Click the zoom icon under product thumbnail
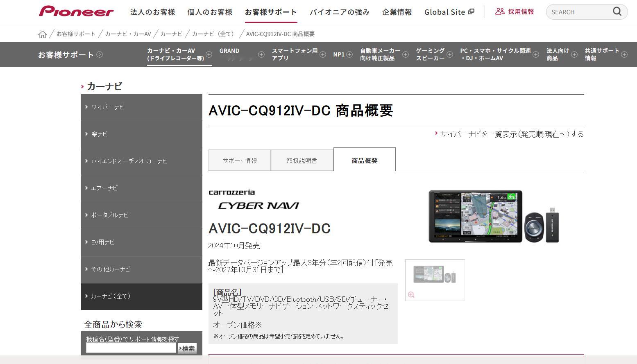 point(411,295)
